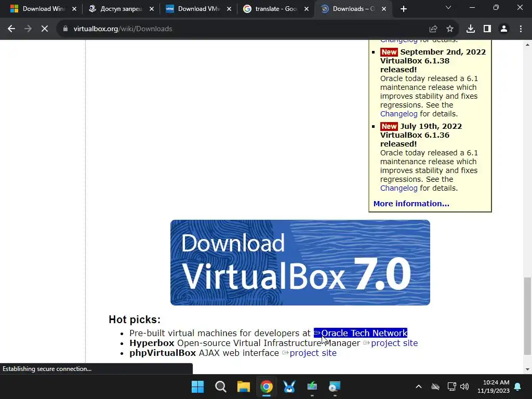The height and width of the screenshot is (399, 532).
Task: Click the 'phpVirtualBox' bold text
Action: tap(163, 353)
